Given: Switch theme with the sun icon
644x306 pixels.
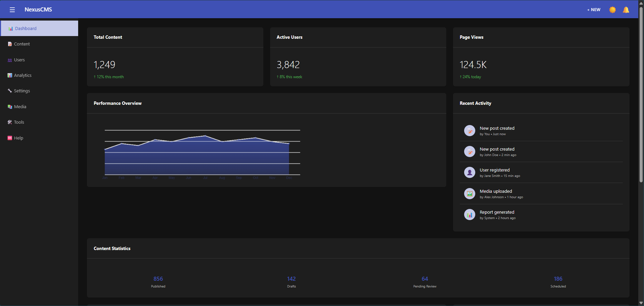Looking at the screenshot, I should pyautogui.click(x=612, y=10).
